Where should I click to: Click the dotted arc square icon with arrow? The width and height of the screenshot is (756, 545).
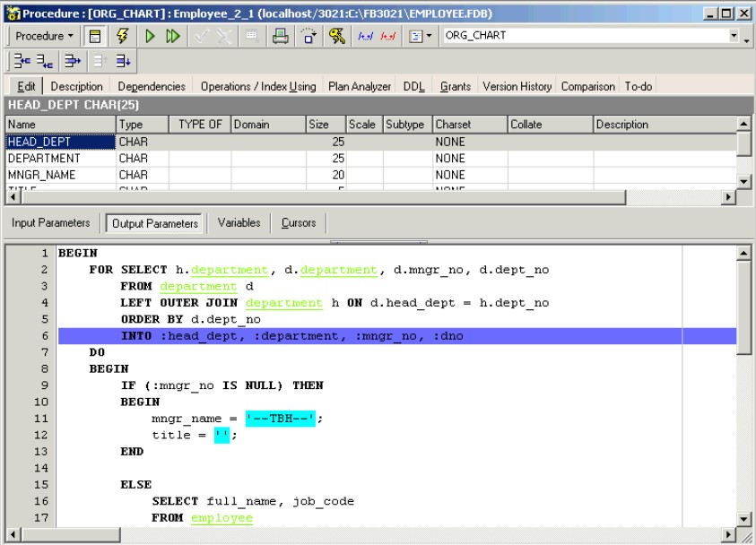pos(308,36)
